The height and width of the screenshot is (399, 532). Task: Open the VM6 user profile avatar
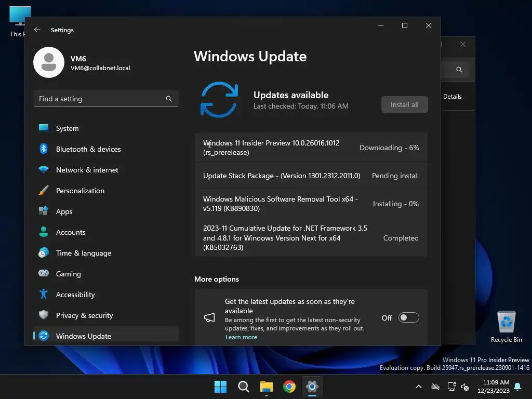pyautogui.click(x=49, y=62)
